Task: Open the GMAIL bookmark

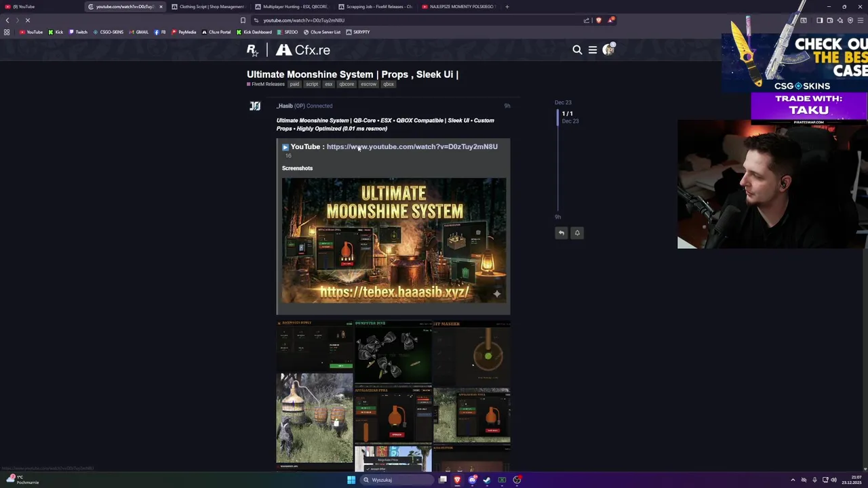Action: 138,32
